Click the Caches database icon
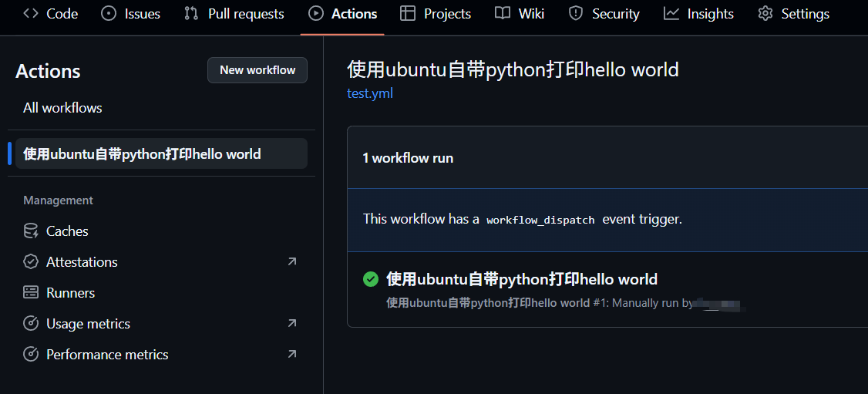 point(31,231)
